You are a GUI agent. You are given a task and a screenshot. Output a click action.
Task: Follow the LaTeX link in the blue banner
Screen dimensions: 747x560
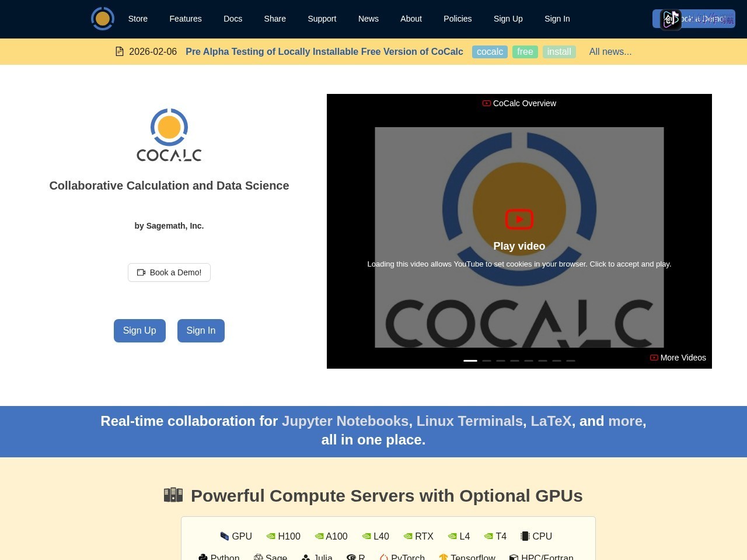click(551, 421)
